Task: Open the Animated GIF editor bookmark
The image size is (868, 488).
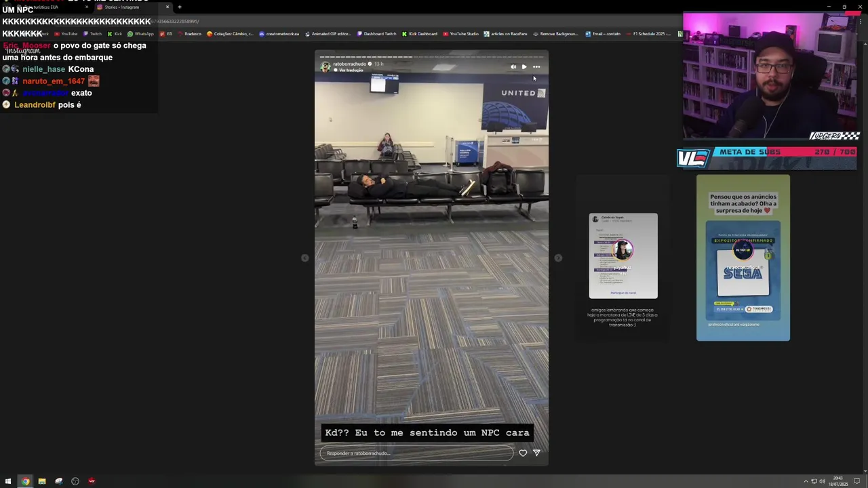Action: [x=328, y=34]
